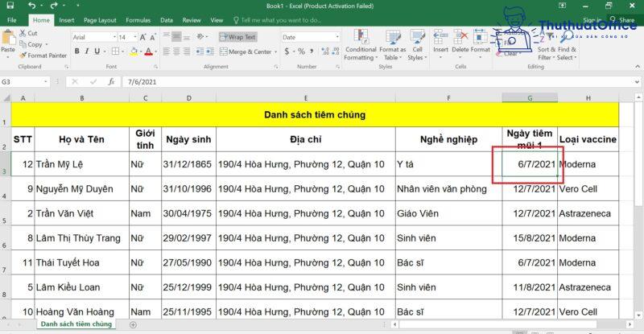Toggle Italic formatting

[87, 52]
